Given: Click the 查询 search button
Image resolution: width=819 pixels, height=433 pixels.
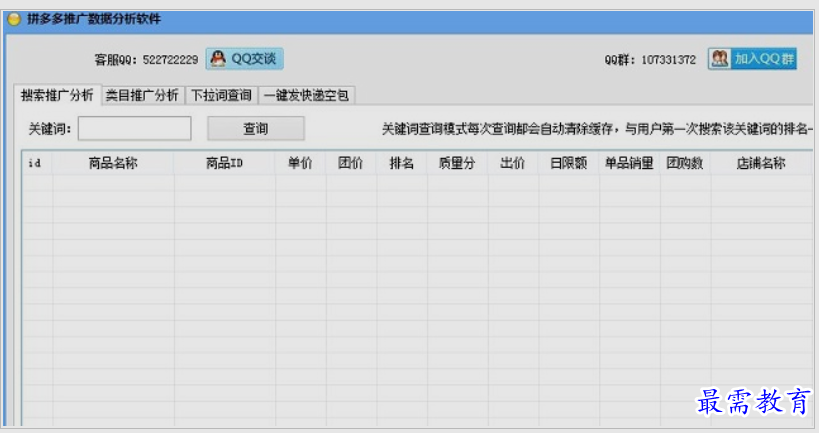Looking at the screenshot, I should (255, 128).
